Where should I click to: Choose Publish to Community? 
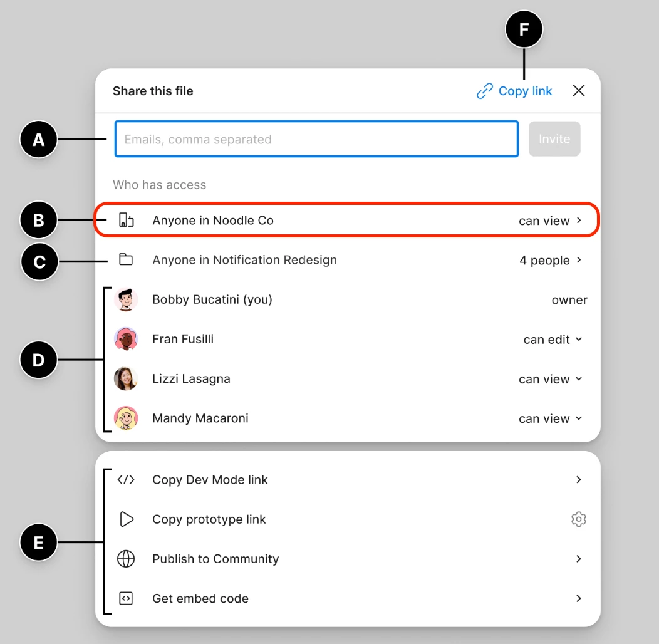pos(215,559)
